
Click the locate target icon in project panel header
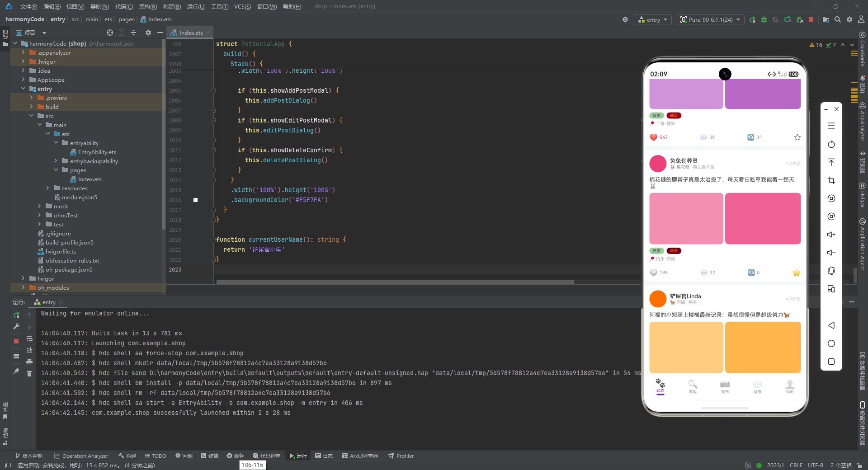[x=110, y=33]
